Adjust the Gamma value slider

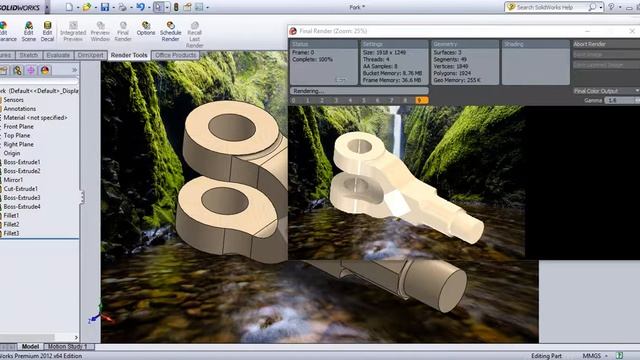[x=622, y=100]
